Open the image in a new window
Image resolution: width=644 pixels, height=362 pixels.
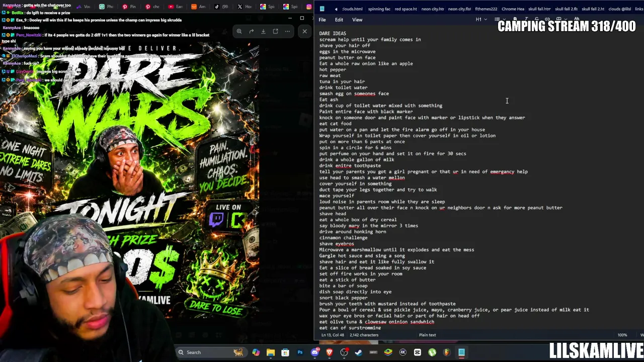[275, 31]
